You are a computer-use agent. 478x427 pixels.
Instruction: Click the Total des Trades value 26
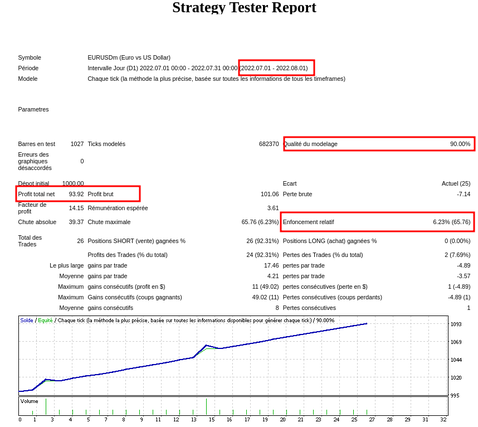(x=80, y=241)
